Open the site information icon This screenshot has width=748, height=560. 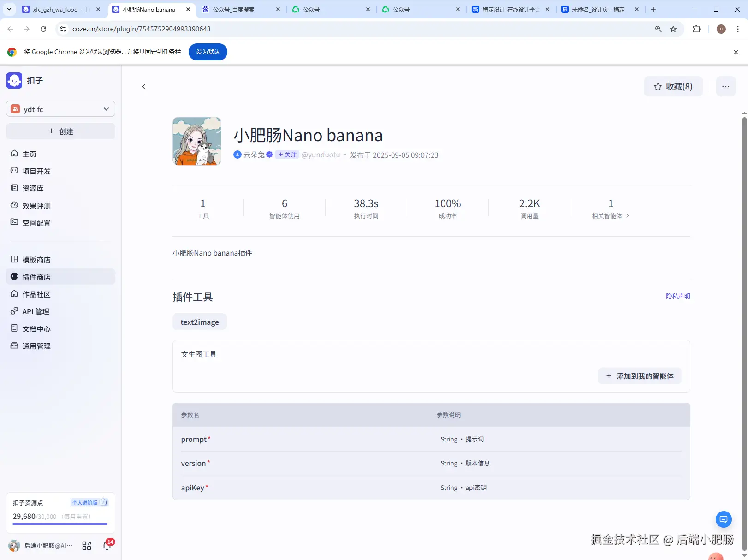[x=63, y=29]
